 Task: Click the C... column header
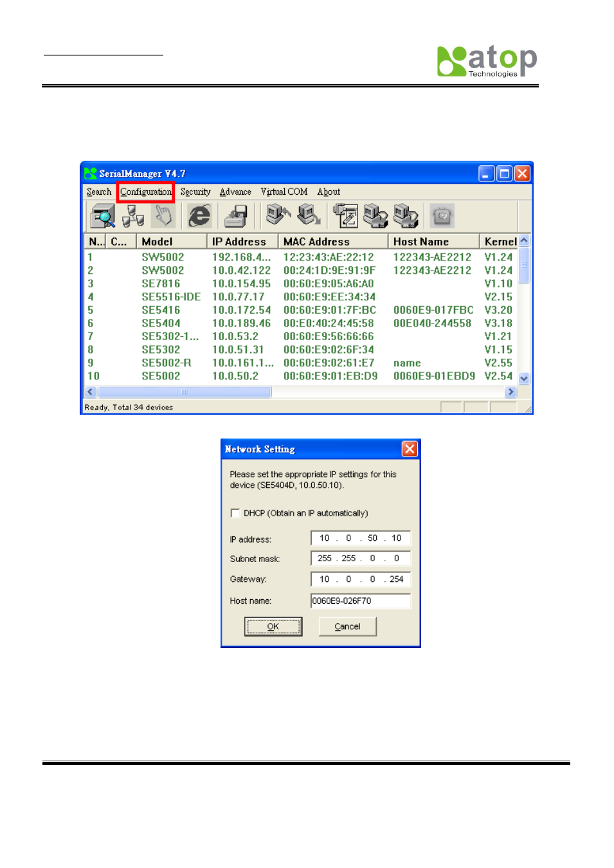tap(122, 241)
